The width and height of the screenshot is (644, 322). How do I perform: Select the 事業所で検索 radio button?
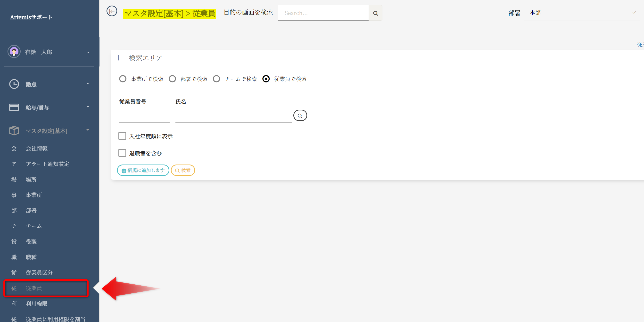click(123, 79)
